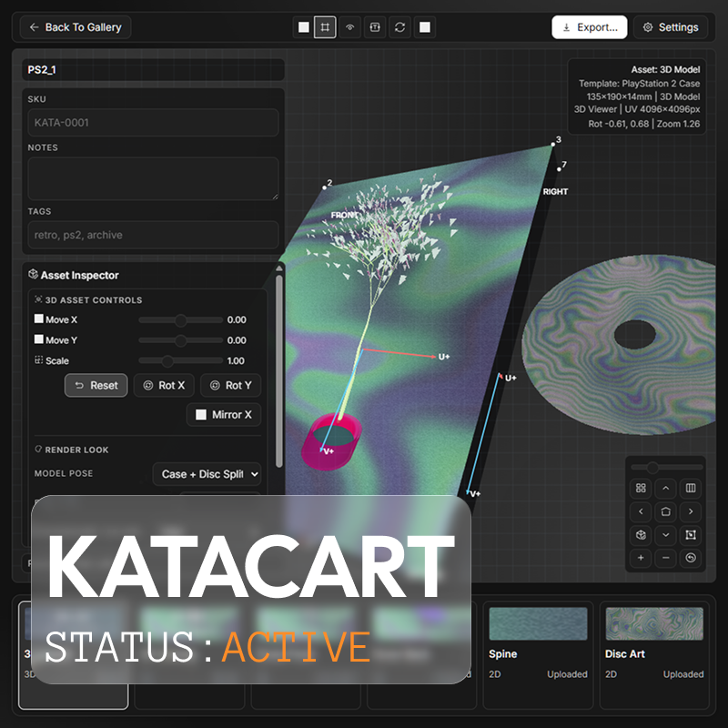Click the eye visibility icon in top toolbar
728x728 pixels.
tap(350, 27)
